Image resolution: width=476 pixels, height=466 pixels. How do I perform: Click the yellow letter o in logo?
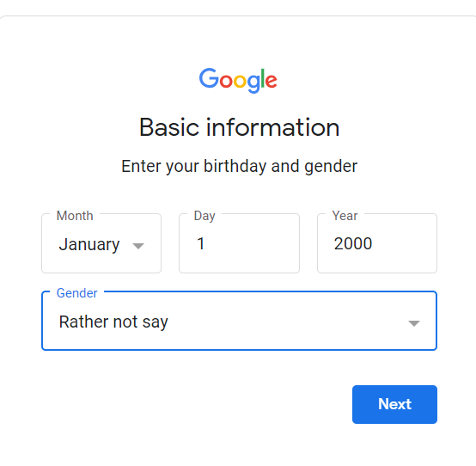(x=240, y=82)
